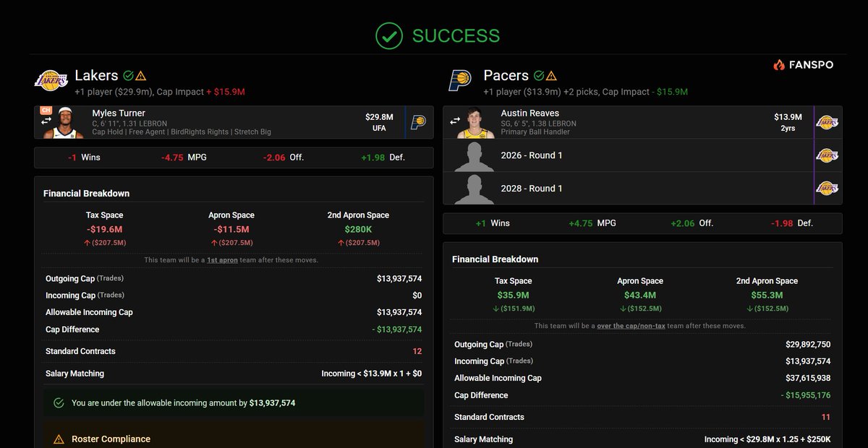
Task: Expand the Roster Compliance section
Action: [111, 439]
